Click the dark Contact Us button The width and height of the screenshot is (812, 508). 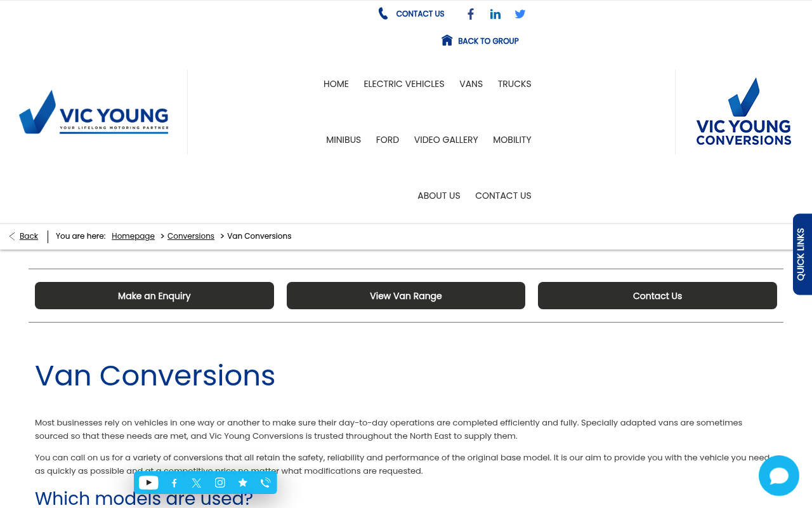(x=657, y=296)
